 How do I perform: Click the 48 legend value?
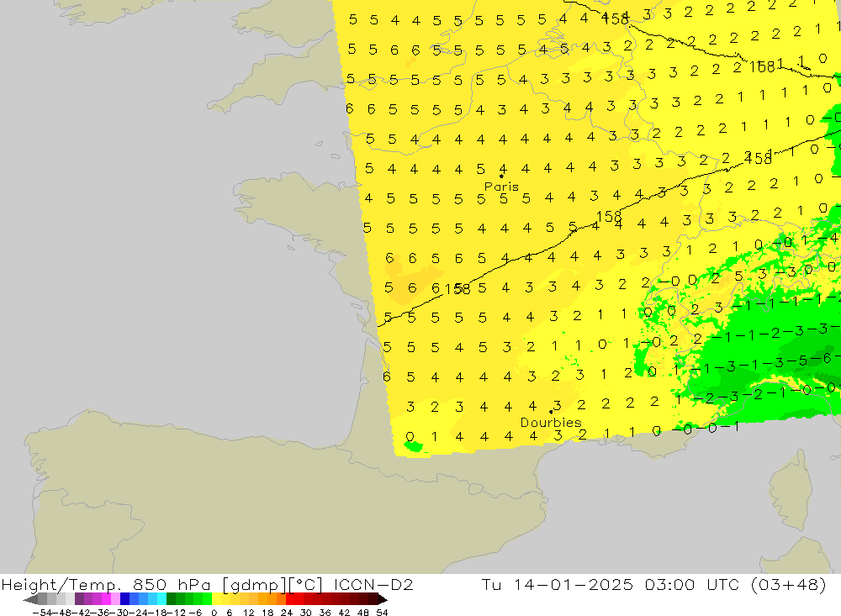[363, 613]
